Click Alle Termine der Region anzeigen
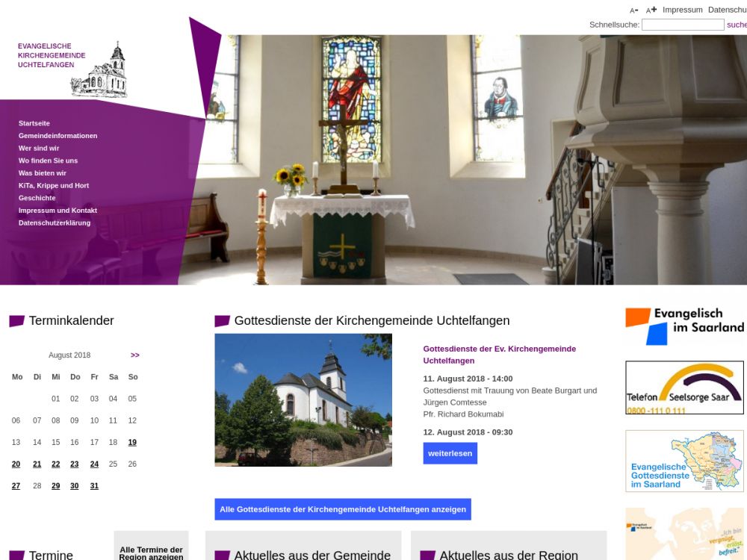This screenshot has height=560, width=747. (151, 553)
